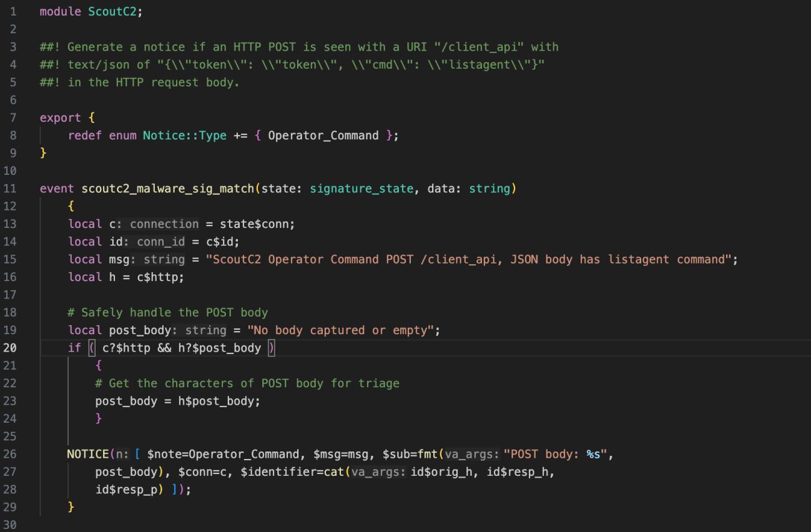Click the event name scoutc2_malware_sig_match
This screenshot has width=811, height=532.
pyautogui.click(x=168, y=189)
